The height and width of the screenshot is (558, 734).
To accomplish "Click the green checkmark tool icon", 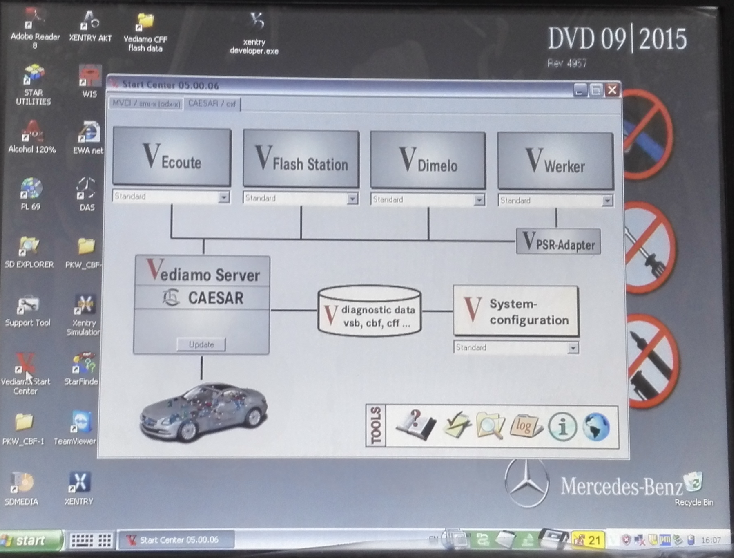I will click(x=457, y=425).
